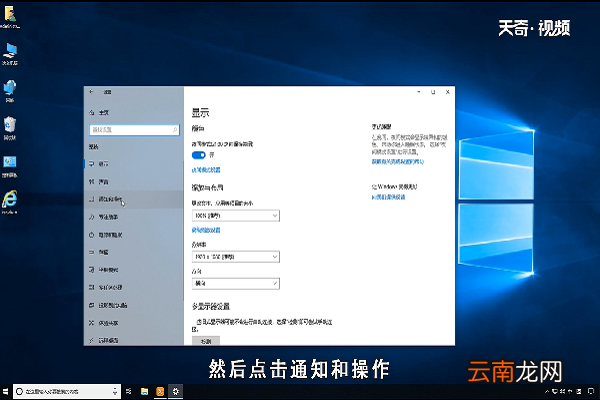Viewport: 600px width, 400px height.
Task: Show hidden system tray icons
Action: click(547, 391)
